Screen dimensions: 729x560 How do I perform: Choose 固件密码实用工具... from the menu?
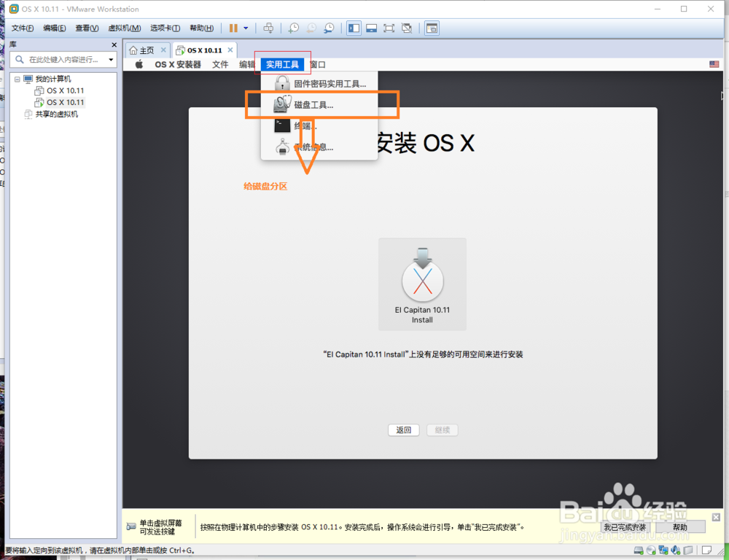(x=319, y=84)
